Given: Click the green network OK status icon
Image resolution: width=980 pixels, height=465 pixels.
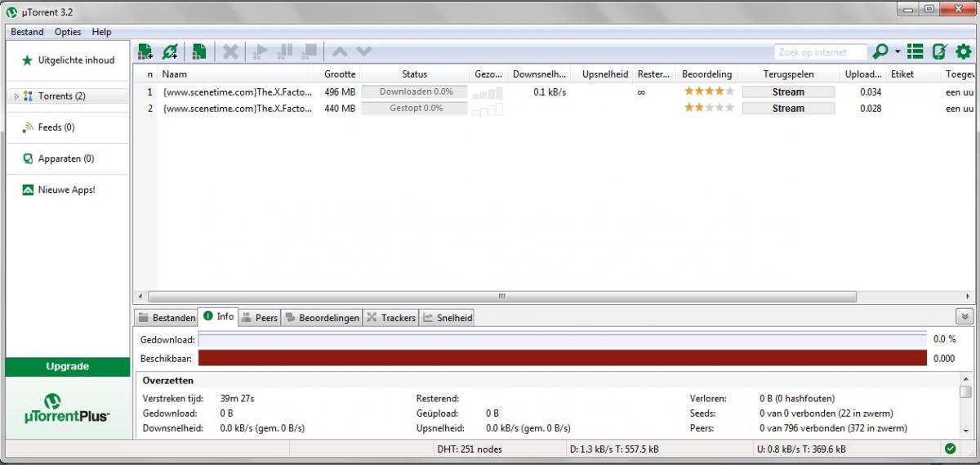Looking at the screenshot, I should pyautogui.click(x=950, y=449).
